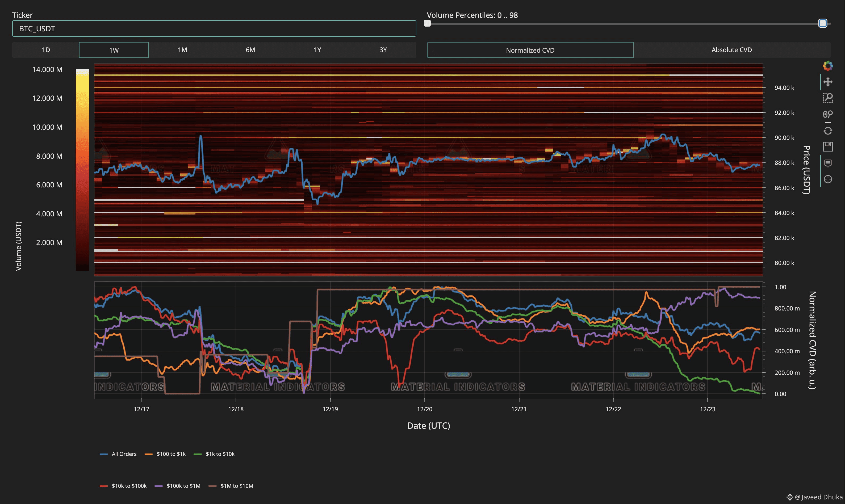Viewport: 845px width, 504px height.
Task: Select the Normalized CVD option
Action: (x=530, y=50)
